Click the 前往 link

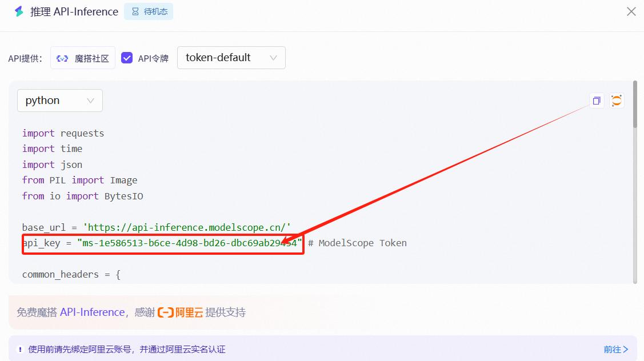(615, 350)
